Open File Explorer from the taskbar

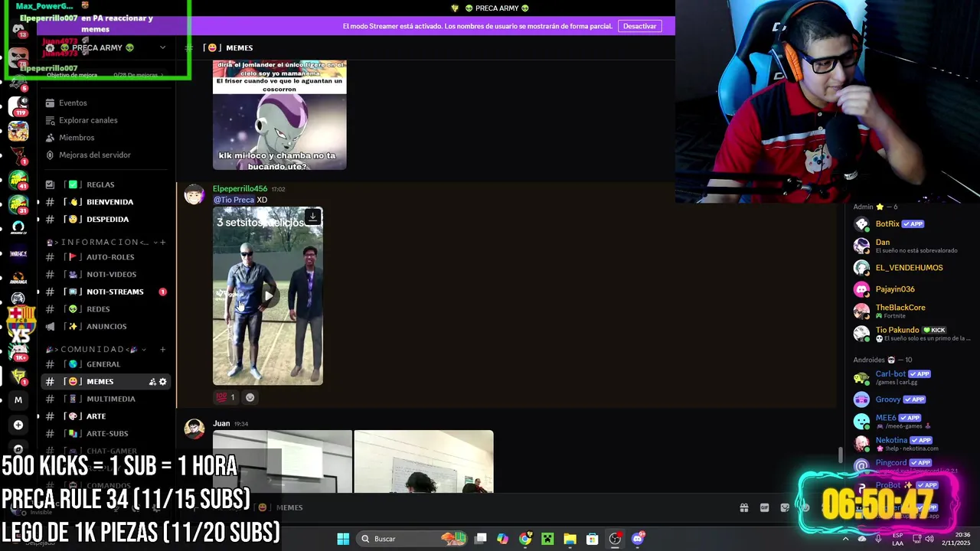[x=570, y=539]
